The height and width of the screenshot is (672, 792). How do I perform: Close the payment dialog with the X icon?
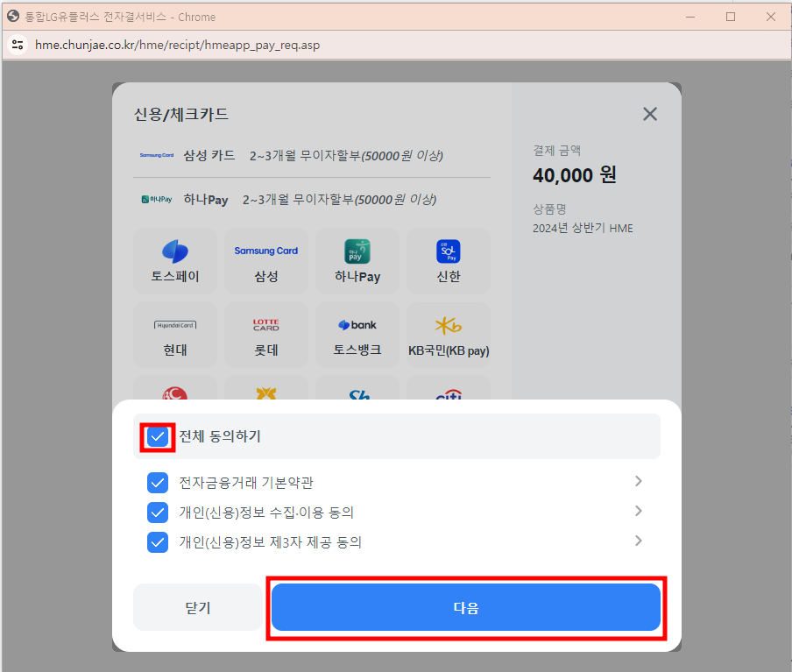(650, 114)
